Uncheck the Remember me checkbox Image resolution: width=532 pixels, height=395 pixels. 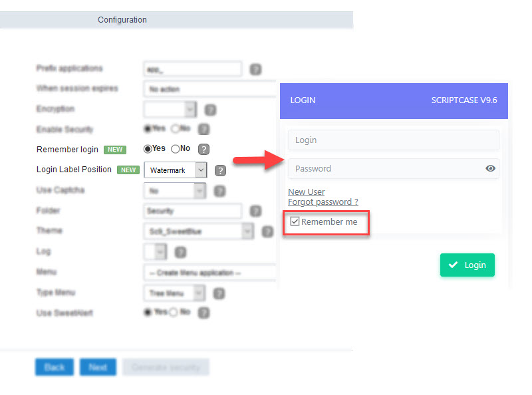point(295,221)
